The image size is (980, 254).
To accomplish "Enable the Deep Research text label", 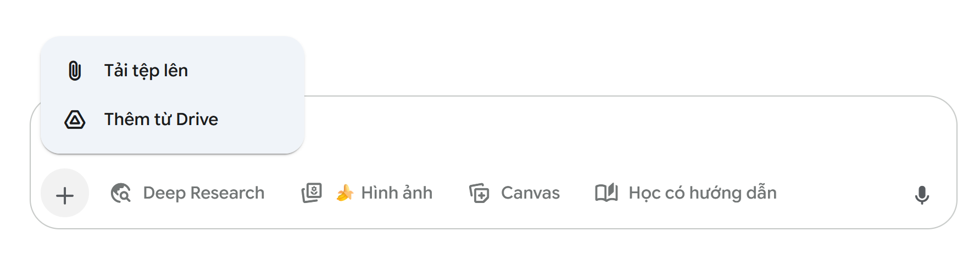I will [x=203, y=193].
